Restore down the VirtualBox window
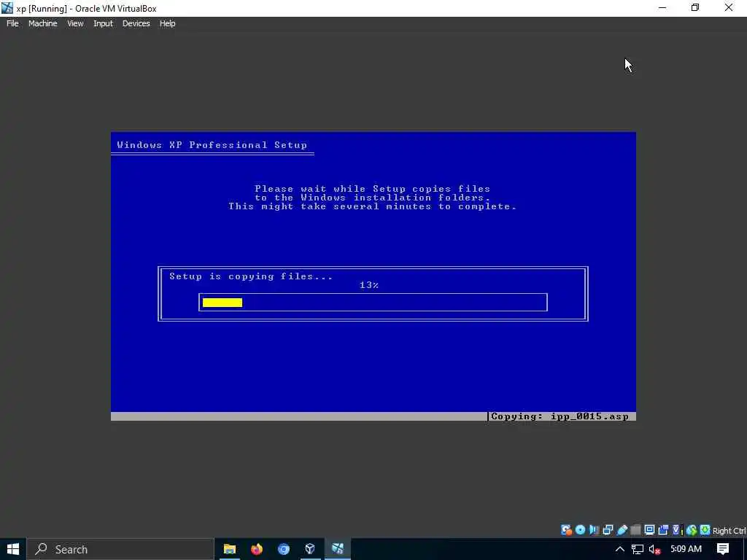 pyautogui.click(x=695, y=8)
